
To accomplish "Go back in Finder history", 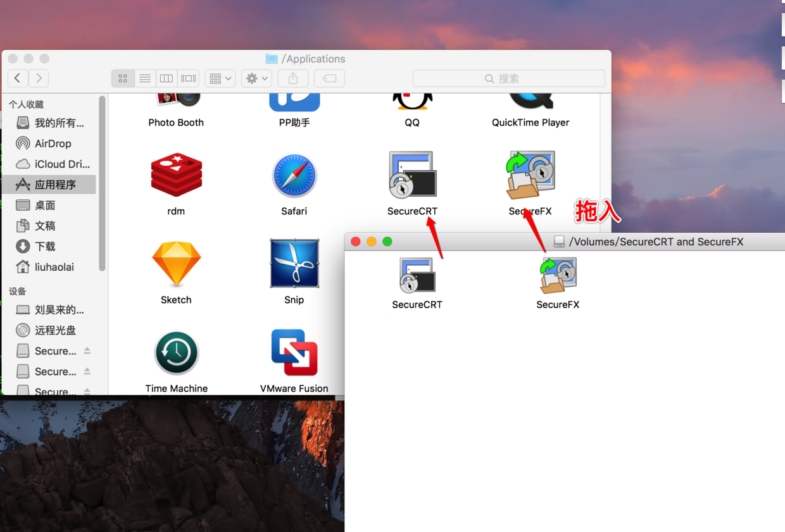I will pyautogui.click(x=18, y=78).
